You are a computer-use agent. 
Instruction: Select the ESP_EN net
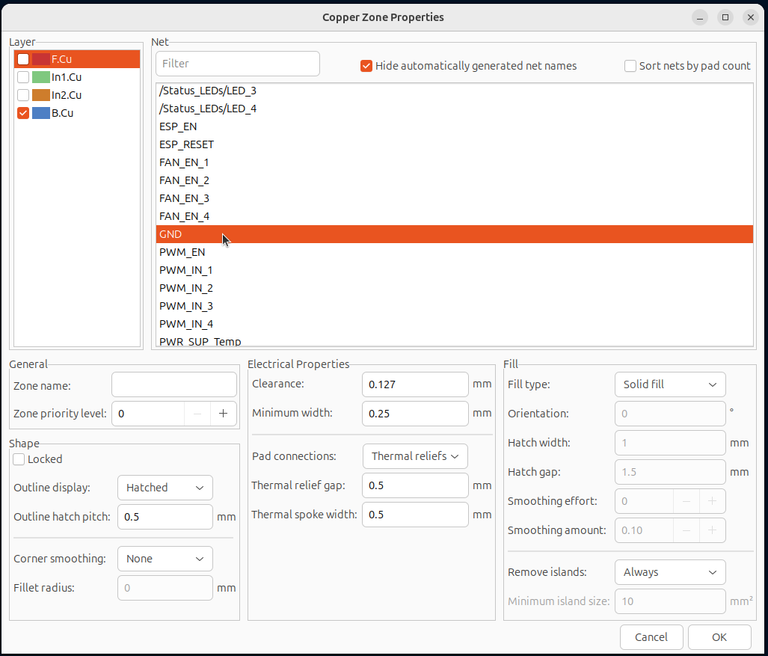pos(455,126)
